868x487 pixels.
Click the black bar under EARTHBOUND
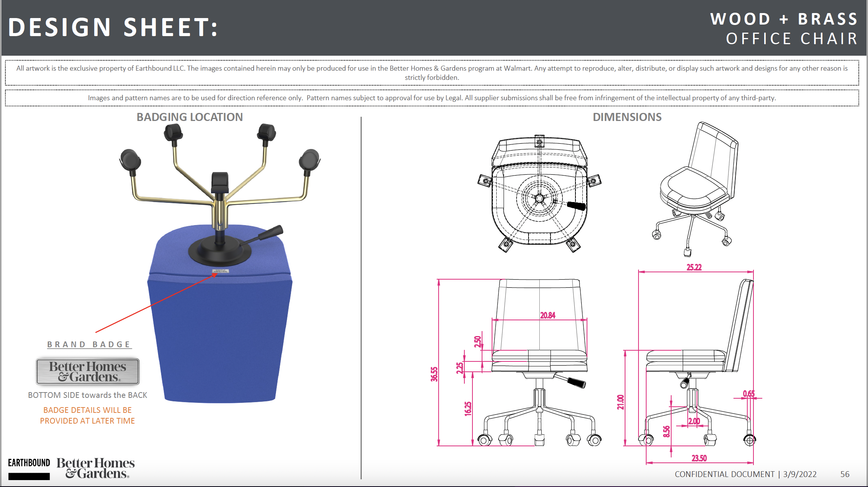tap(29, 476)
